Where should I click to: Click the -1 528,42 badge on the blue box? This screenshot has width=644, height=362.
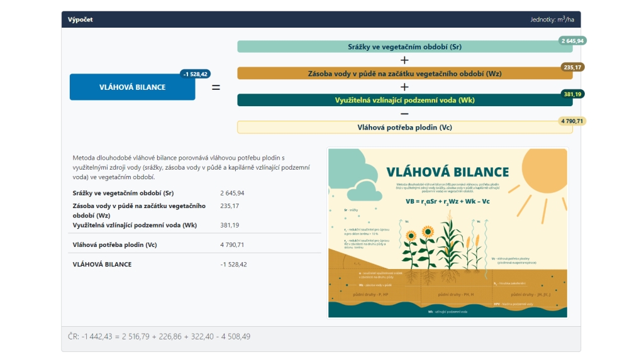195,74
